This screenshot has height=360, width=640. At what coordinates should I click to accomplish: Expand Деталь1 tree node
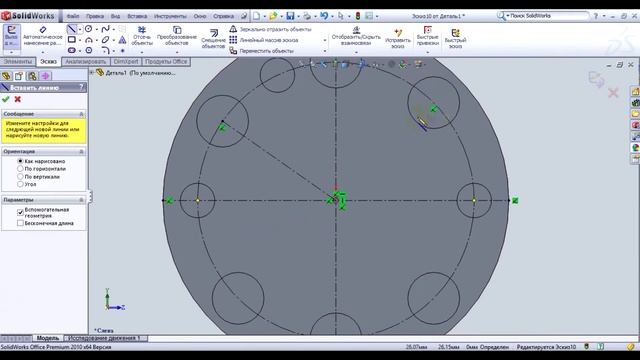pos(92,73)
